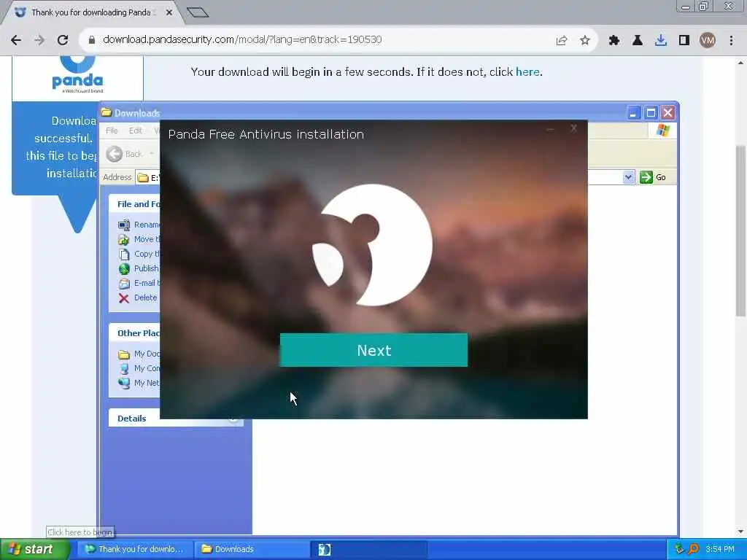Click the Delete link in sidebar

tap(145, 297)
